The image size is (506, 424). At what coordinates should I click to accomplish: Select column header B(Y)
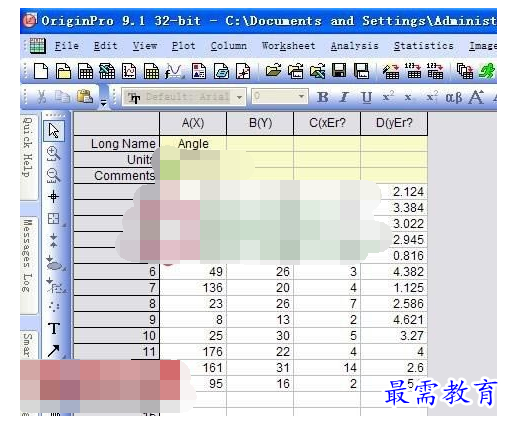click(x=260, y=123)
